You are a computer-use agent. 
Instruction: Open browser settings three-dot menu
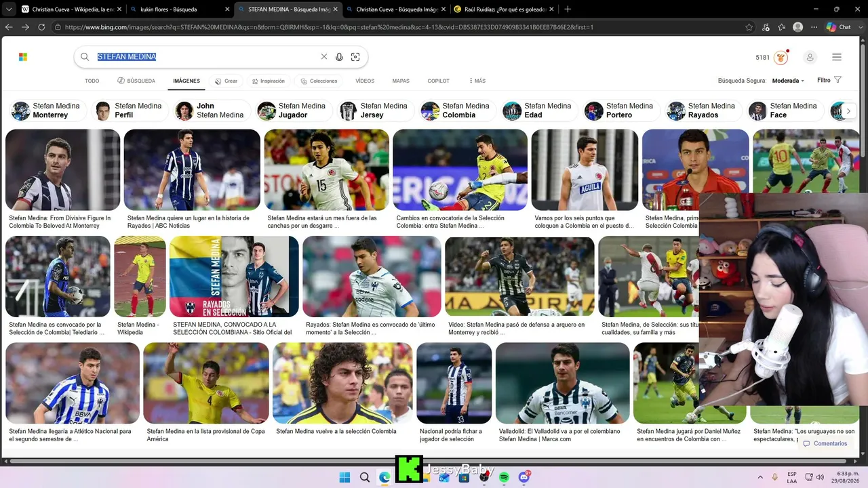[814, 27]
